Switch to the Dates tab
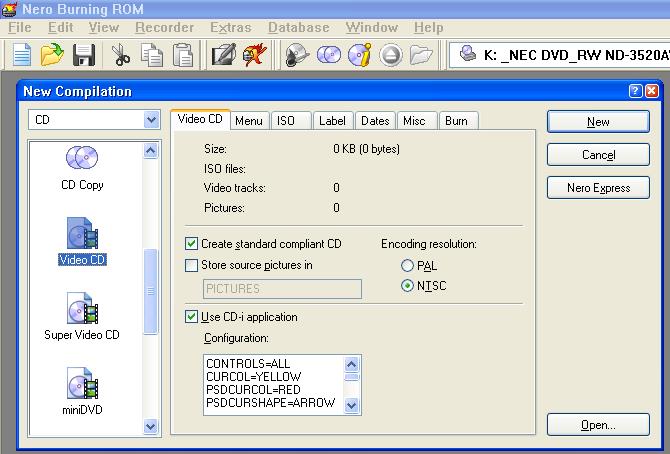Screen dimensions: 670x454 pyautogui.click(x=375, y=121)
